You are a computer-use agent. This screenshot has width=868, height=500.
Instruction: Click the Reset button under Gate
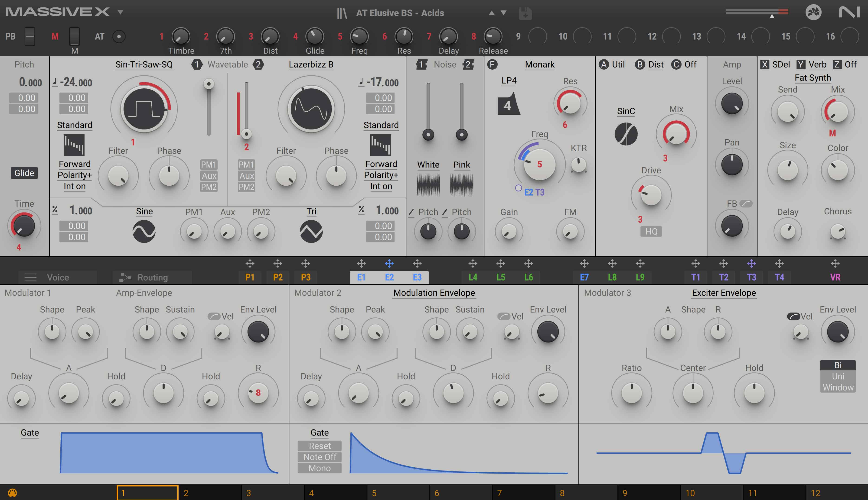tap(319, 446)
